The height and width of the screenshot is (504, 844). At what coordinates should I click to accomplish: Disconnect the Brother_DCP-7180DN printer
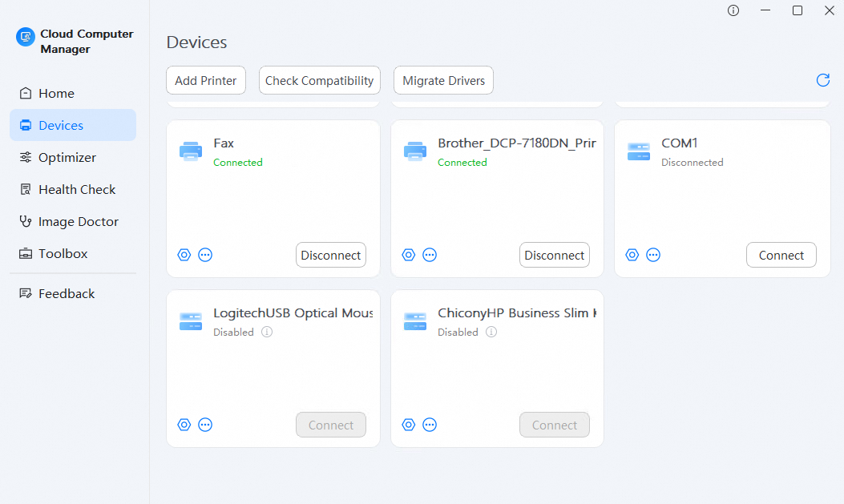pyautogui.click(x=554, y=255)
